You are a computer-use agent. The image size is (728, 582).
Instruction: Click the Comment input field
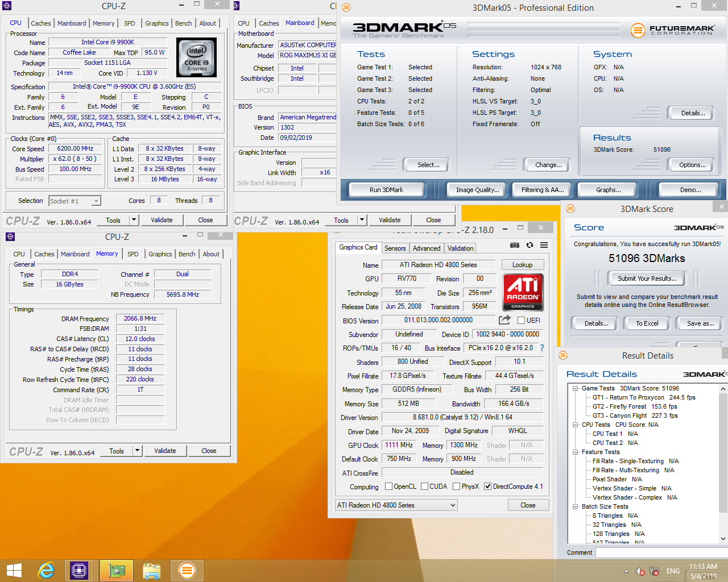pos(661,552)
